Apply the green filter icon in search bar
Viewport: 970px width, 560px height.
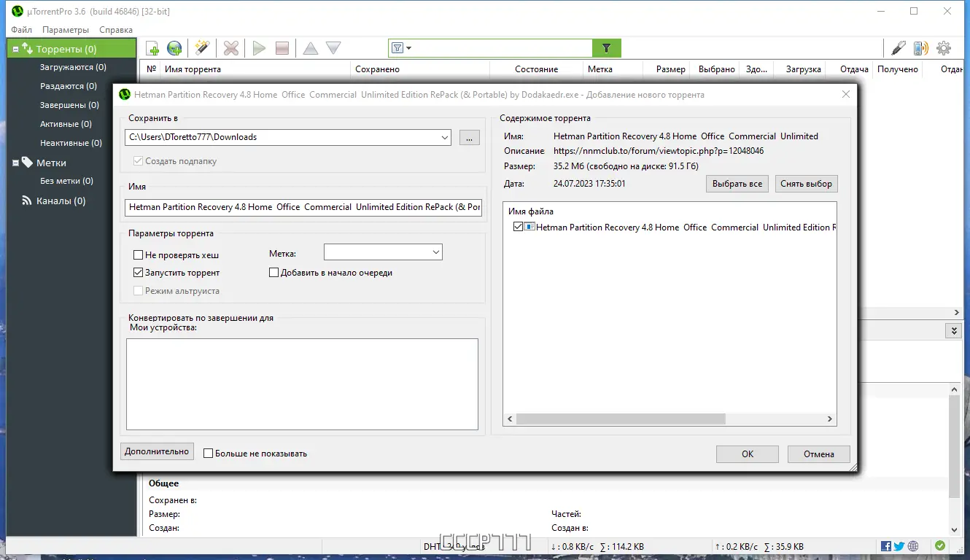[606, 47]
